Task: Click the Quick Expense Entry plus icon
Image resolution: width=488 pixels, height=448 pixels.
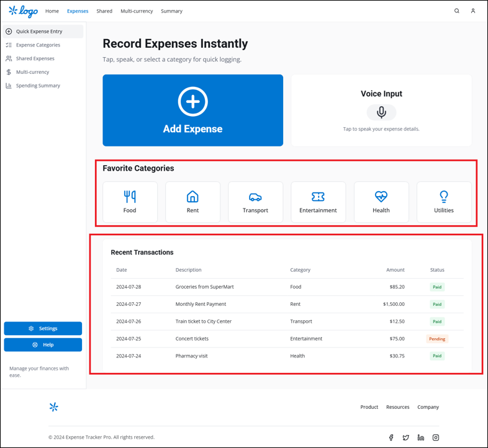Action: click(9, 32)
